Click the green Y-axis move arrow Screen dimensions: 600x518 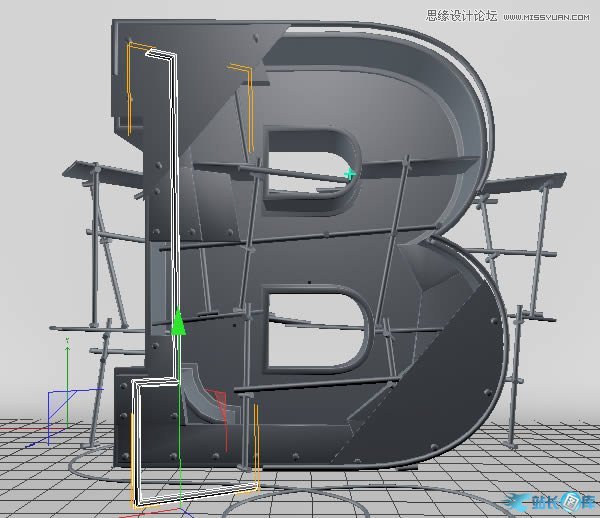tap(179, 322)
